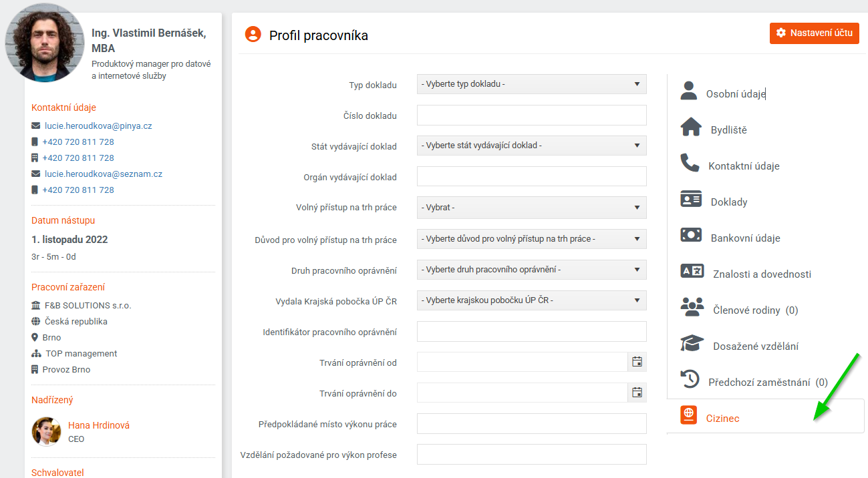Expand Druh pracovního oprávnění dropdown

[531, 270]
